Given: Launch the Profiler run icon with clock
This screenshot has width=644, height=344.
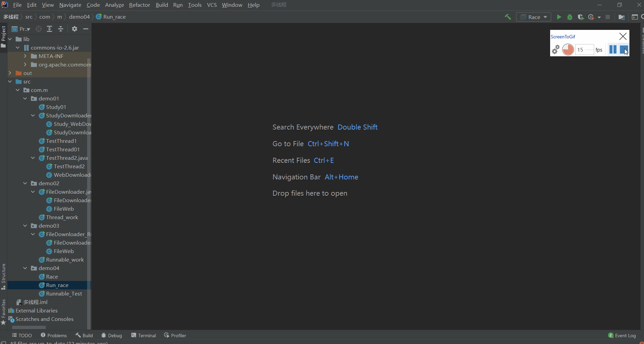Looking at the screenshot, I should (x=591, y=17).
